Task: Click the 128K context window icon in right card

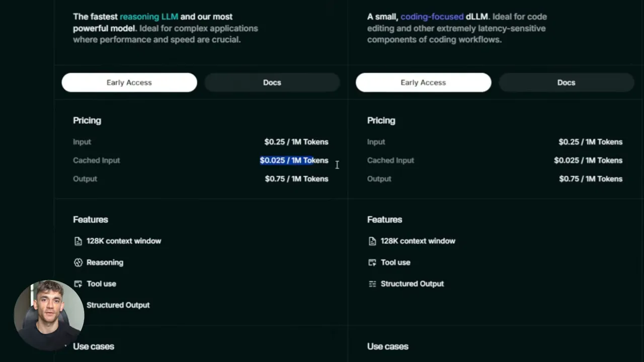Action: pyautogui.click(x=372, y=241)
